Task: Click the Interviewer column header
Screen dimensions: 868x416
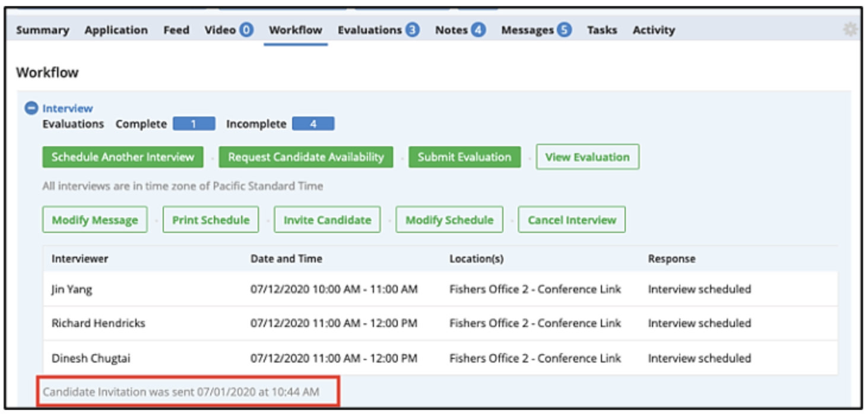Action: pos(80,259)
